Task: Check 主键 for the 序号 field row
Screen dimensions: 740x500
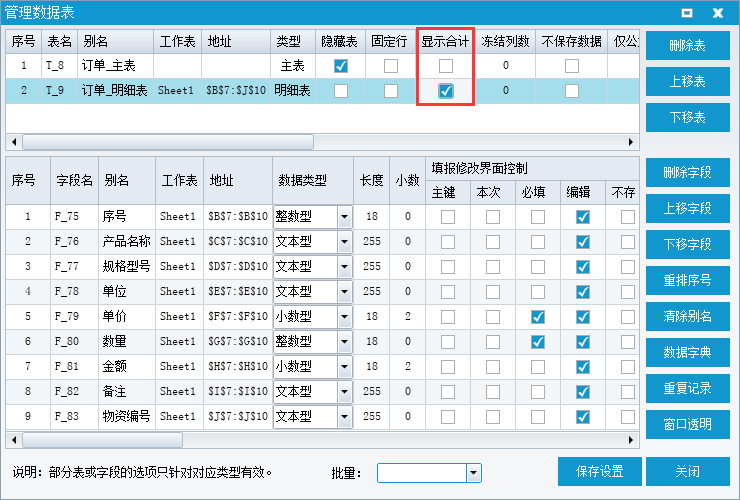Action: coord(448,217)
